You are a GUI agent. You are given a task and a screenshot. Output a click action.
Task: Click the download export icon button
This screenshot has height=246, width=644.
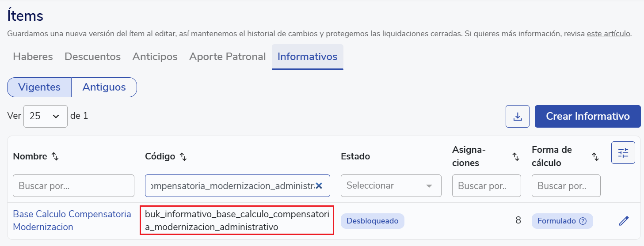(518, 117)
